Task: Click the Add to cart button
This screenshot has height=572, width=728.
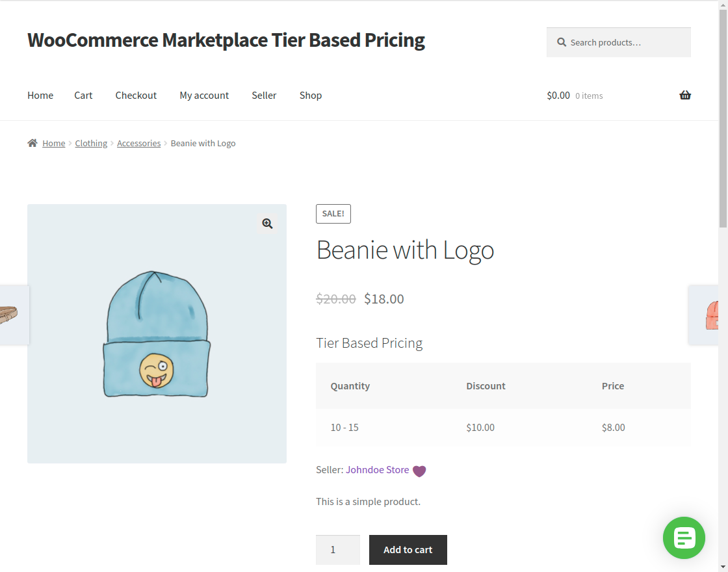Action: (408, 549)
